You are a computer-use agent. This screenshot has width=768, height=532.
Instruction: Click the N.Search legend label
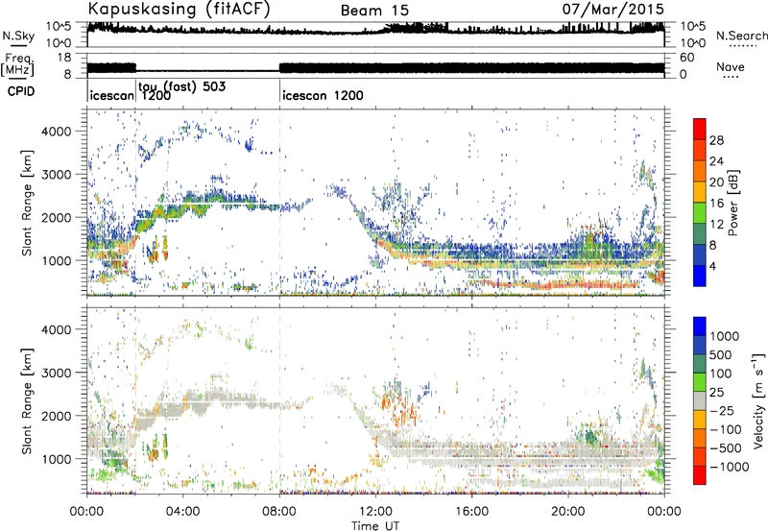point(741,36)
